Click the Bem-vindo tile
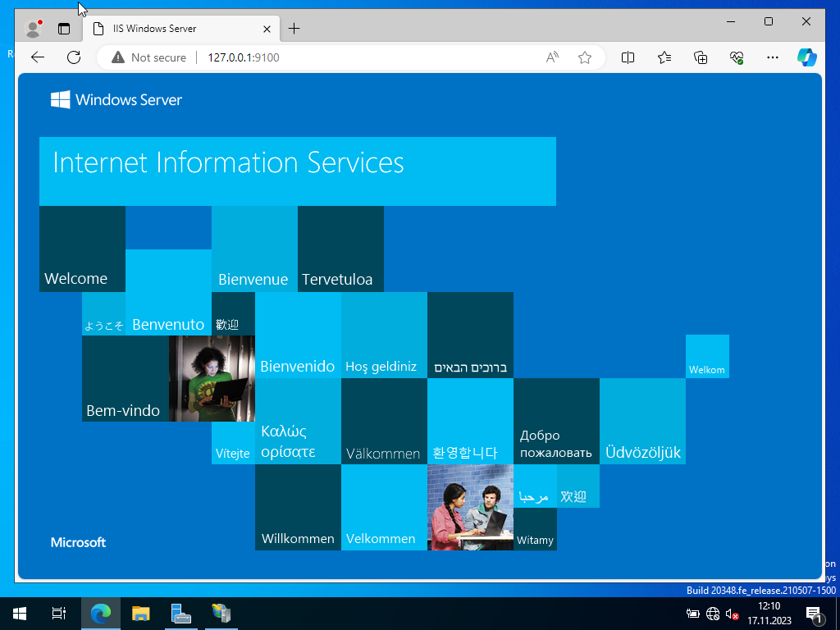The height and width of the screenshot is (630, 840). click(x=126, y=379)
